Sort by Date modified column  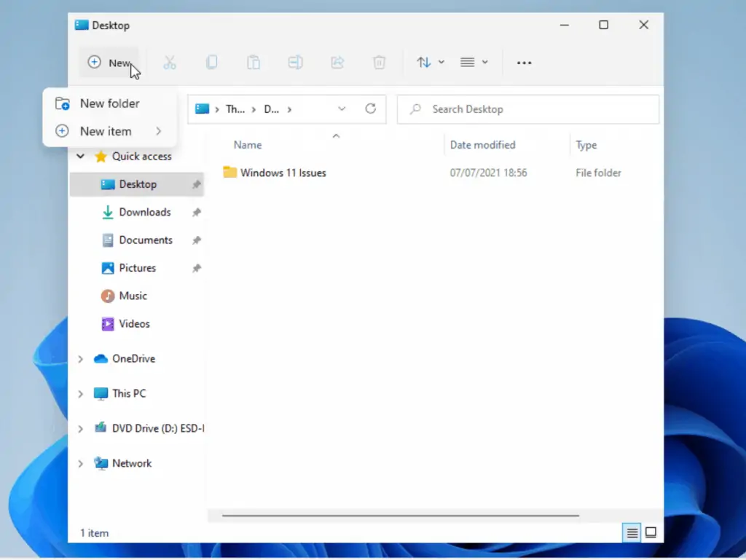[x=482, y=145]
